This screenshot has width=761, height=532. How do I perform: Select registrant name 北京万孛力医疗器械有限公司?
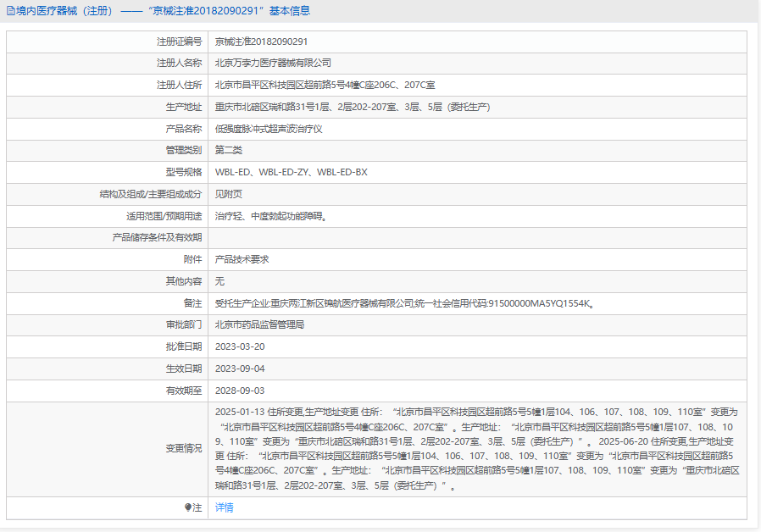(x=273, y=63)
